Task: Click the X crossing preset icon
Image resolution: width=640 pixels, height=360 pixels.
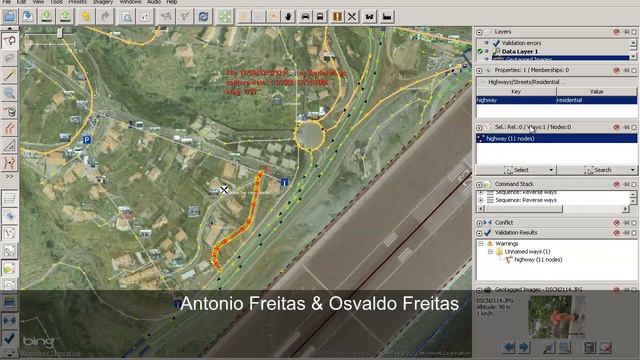Action: coord(352,17)
